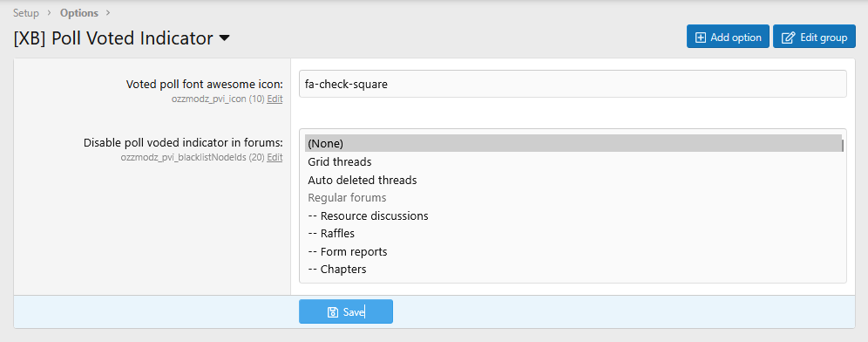Edit the ozzmodz_pvi_icon option
Image resolution: width=868 pixels, height=342 pixels.
[275, 99]
